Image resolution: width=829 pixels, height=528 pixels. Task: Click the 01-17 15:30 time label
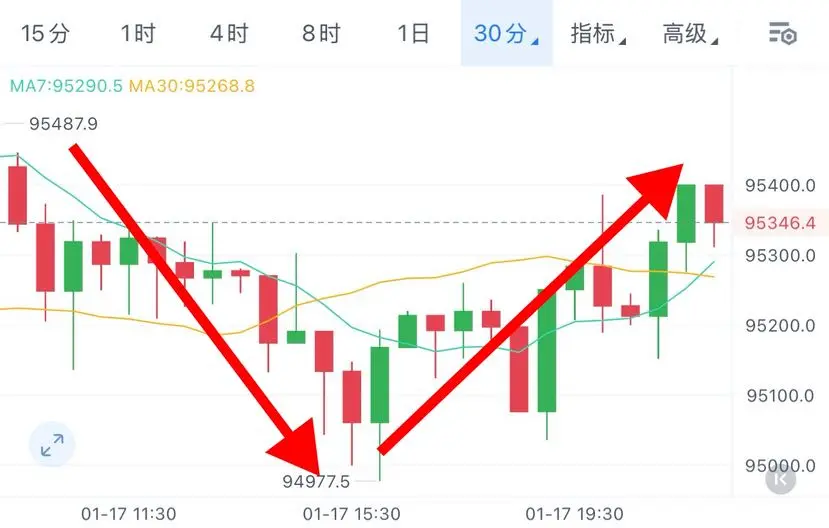352,514
